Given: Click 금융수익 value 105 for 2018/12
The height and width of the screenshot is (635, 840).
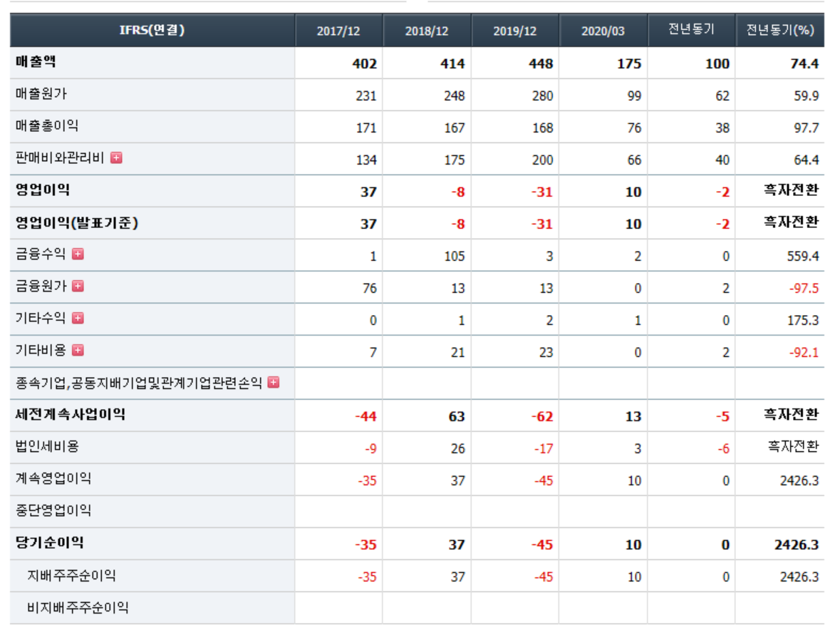Looking at the screenshot, I should [455, 256].
